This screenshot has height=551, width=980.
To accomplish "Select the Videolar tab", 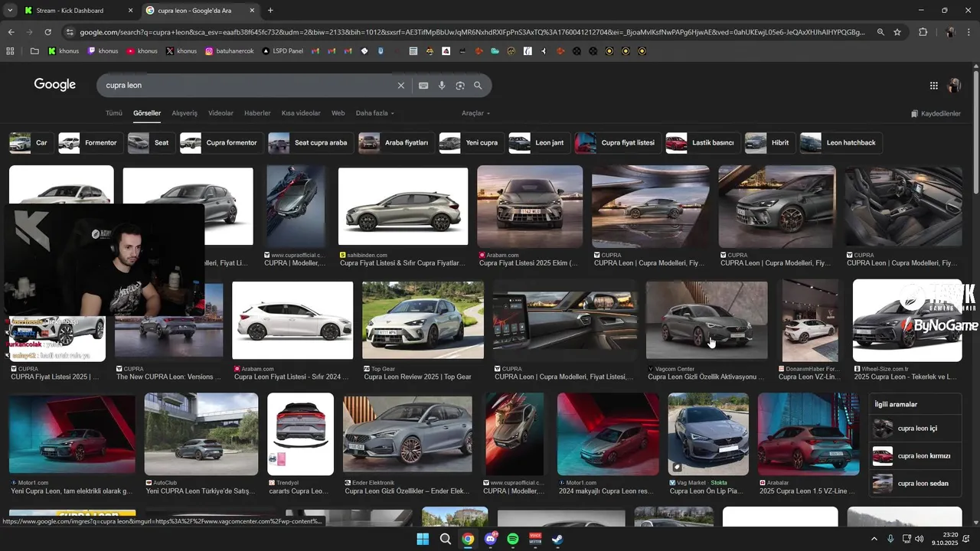I will [x=220, y=113].
